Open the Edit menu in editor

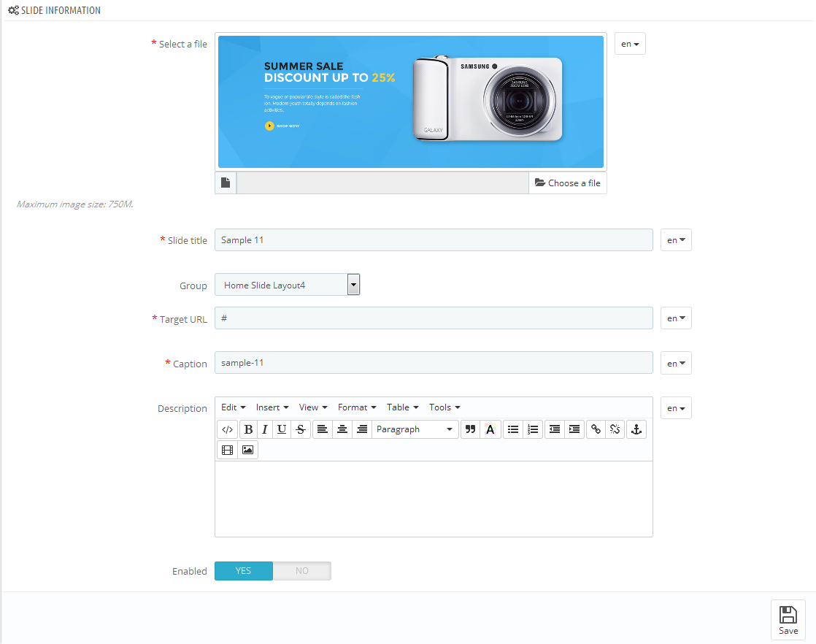click(x=233, y=407)
